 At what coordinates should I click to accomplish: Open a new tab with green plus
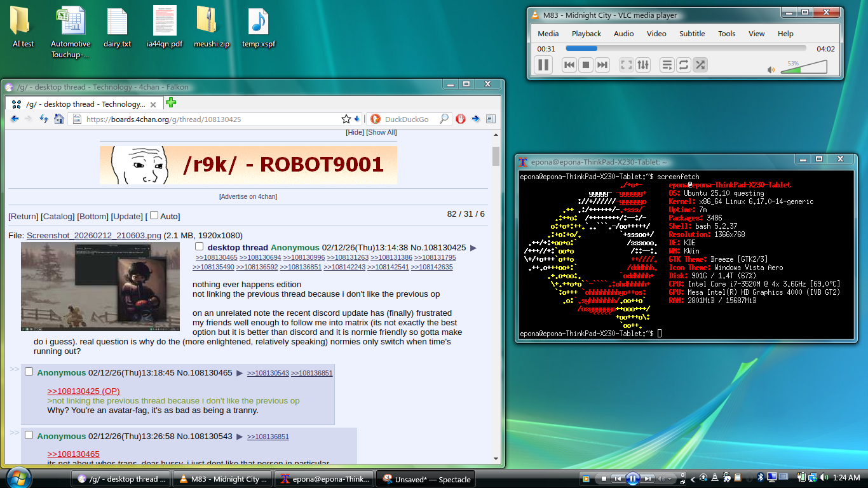click(x=170, y=103)
